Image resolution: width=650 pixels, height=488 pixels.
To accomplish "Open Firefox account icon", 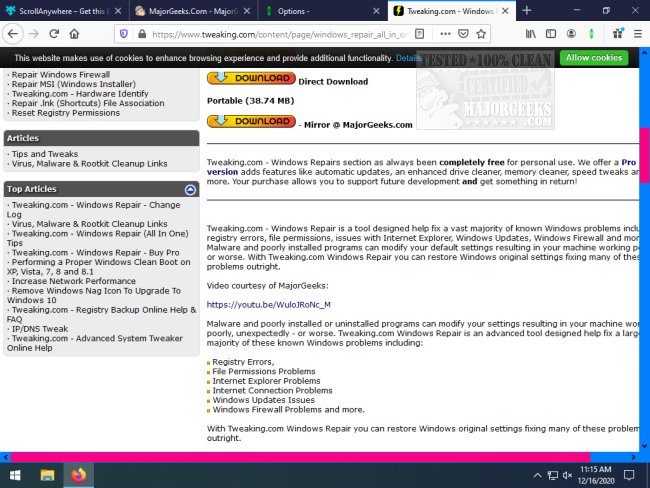I will point(571,34).
